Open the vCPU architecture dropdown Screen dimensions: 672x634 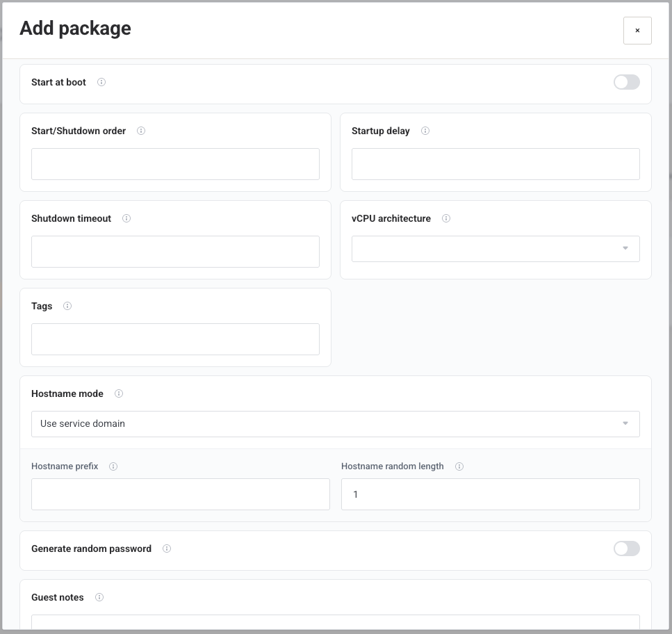(x=495, y=249)
